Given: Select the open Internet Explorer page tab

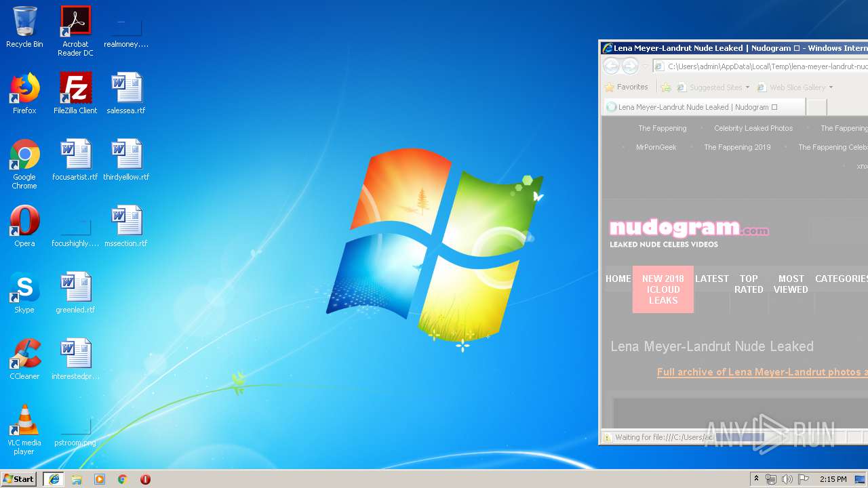Looking at the screenshot, I should click(704, 107).
